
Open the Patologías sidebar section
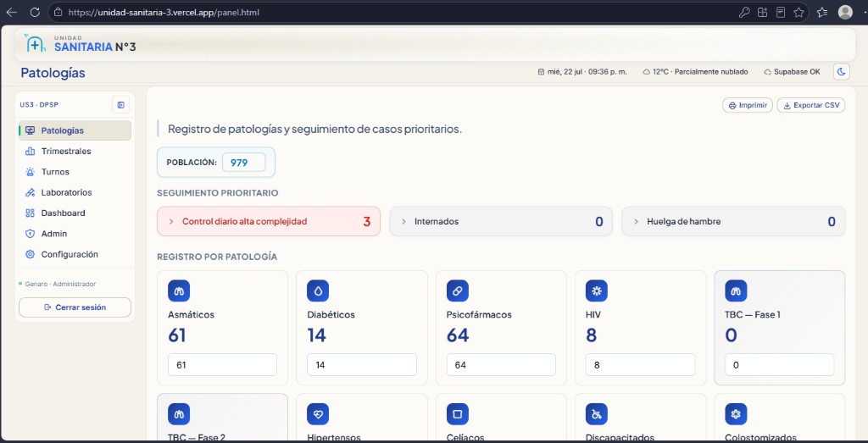(75, 130)
